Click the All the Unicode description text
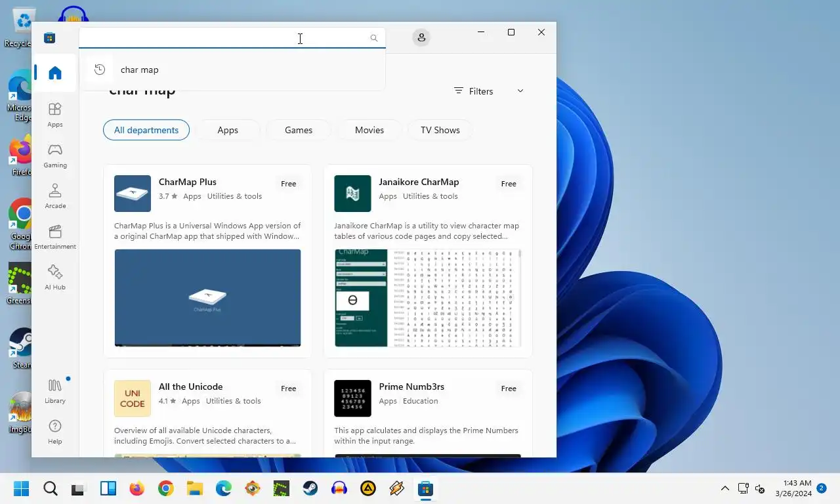Image resolution: width=840 pixels, height=504 pixels. click(205, 436)
